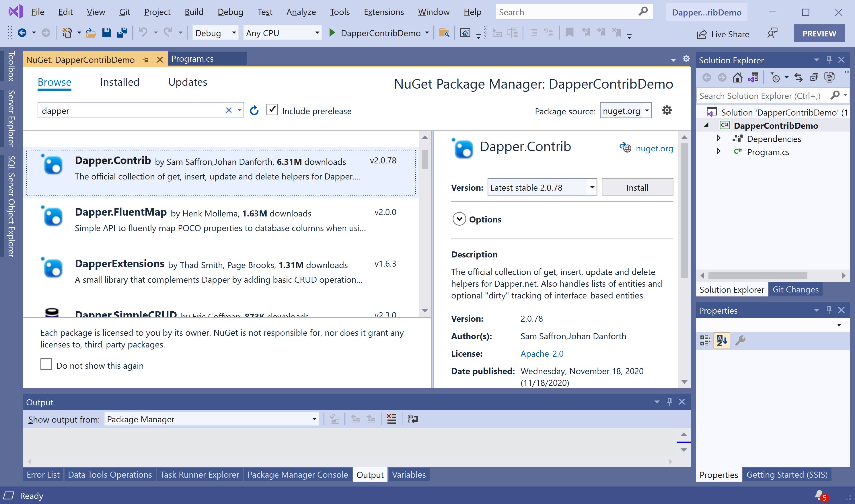Install the Dapper.Contrib package
Viewport: 855px width, 504px height.
637,187
